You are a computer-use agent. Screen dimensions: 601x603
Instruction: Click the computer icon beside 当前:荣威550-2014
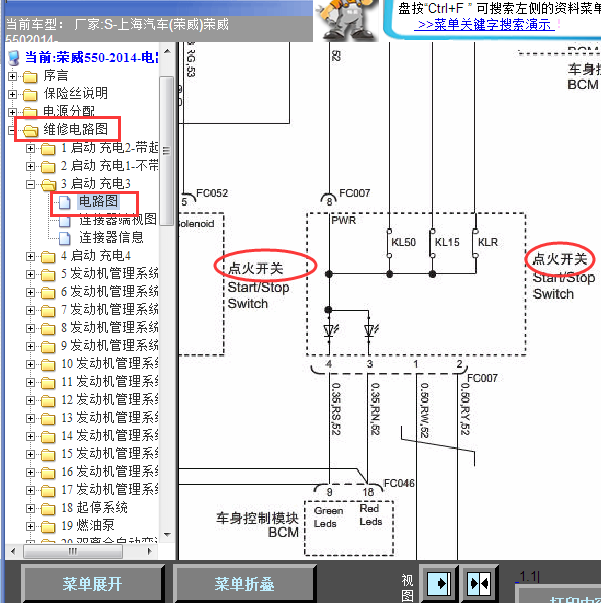click(x=14, y=58)
